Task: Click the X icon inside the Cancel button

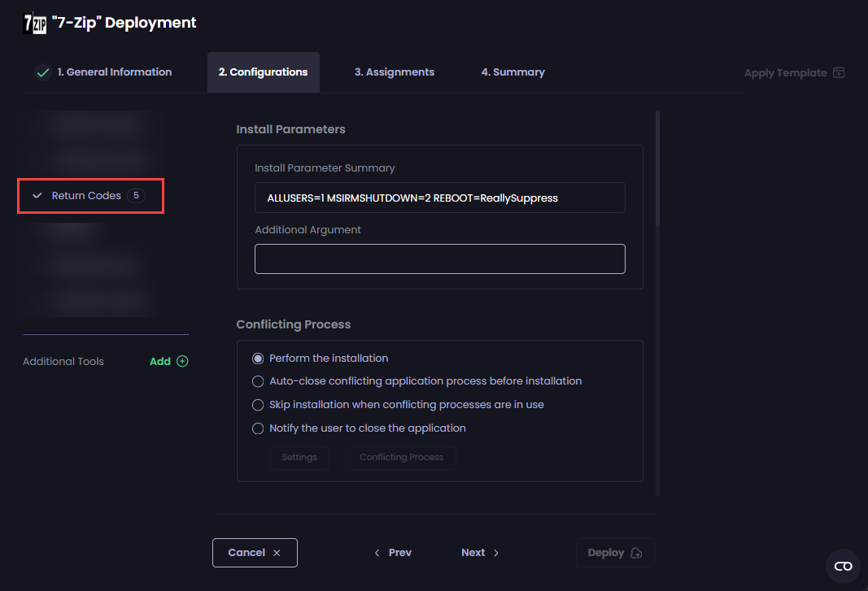Action: tap(277, 552)
